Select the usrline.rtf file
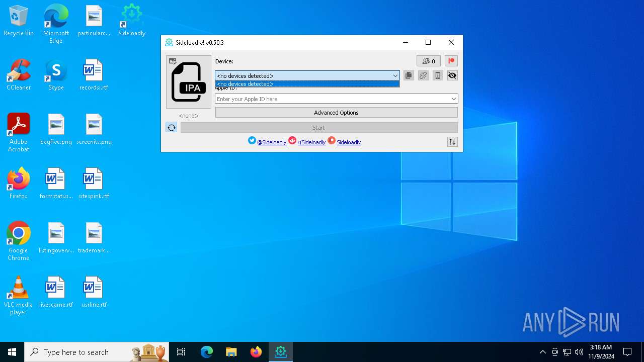Image resolution: width=644 pixels, height=362 pixels. point(94,293)
